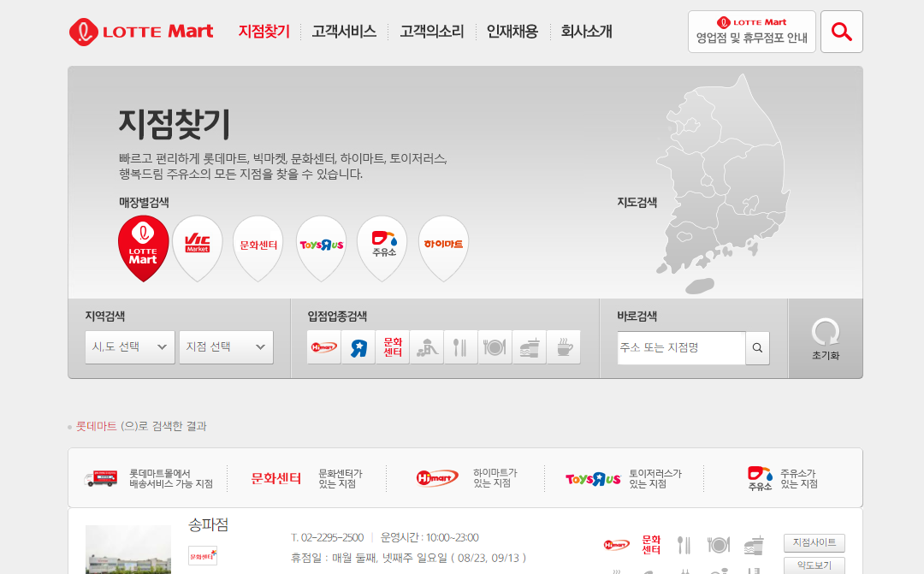
Task: Open 고객의소리 menu
Action: coord(432,32)
